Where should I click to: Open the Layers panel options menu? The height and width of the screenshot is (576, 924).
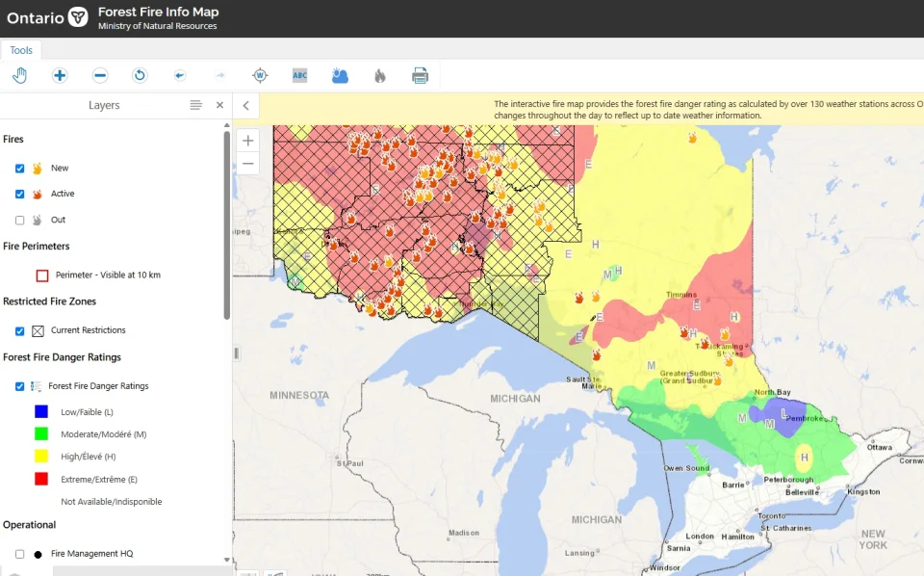[x=195, y=105]
